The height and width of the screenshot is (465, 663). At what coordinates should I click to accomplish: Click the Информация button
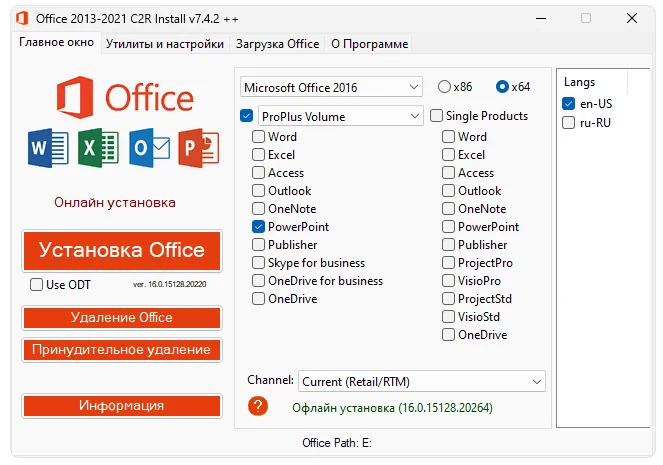[x=122, y=405]
